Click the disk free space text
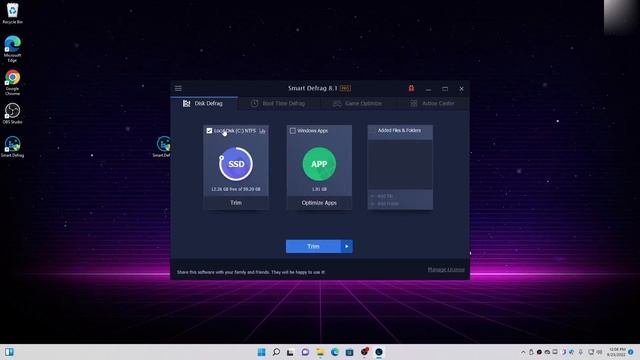The image size is (640, 360). [236, 189]
